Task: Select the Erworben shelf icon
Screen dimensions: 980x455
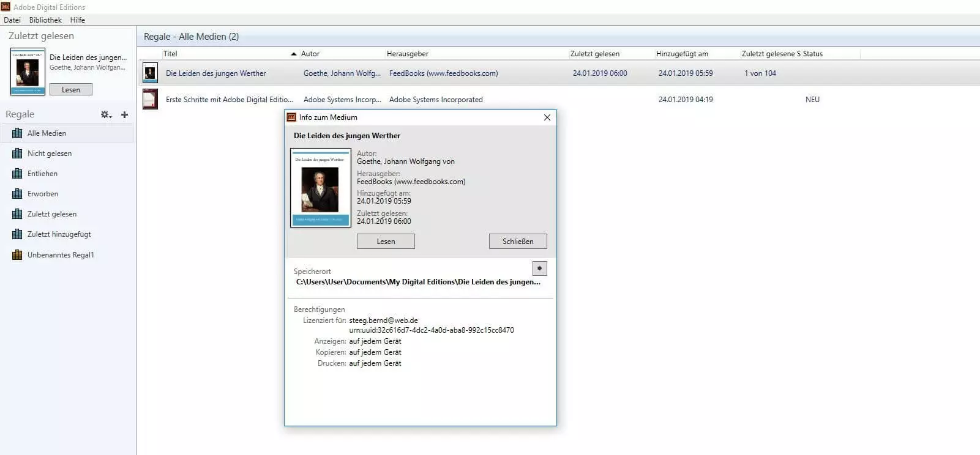Action: point(17,194)
